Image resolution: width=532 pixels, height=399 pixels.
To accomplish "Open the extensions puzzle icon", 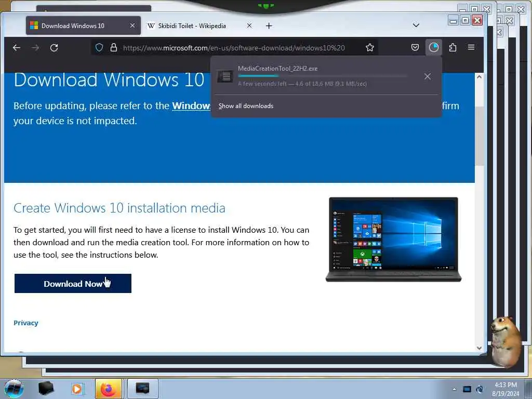I will (x=453, y=47).
